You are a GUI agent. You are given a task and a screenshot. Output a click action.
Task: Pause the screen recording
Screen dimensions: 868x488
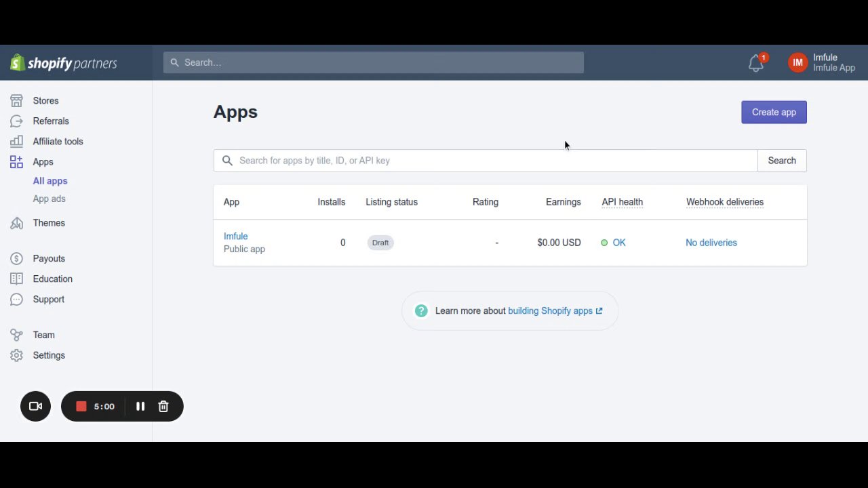click(x=140, y=407)
